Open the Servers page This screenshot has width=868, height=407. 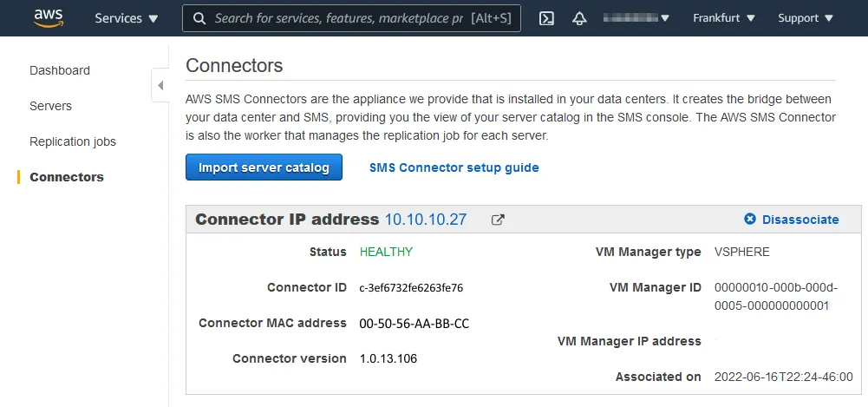coord(50,106)
